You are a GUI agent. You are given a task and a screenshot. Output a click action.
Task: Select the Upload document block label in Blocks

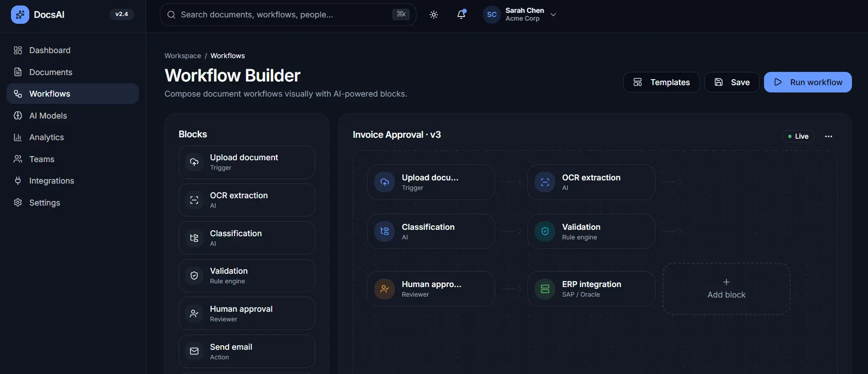(x=244, y=157)
